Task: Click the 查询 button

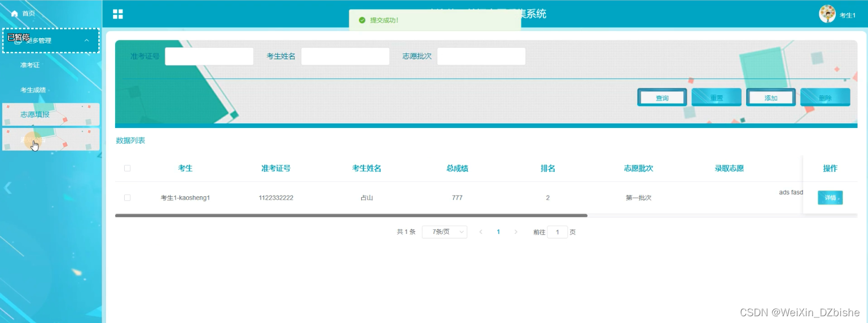Action: coord(662,98)
